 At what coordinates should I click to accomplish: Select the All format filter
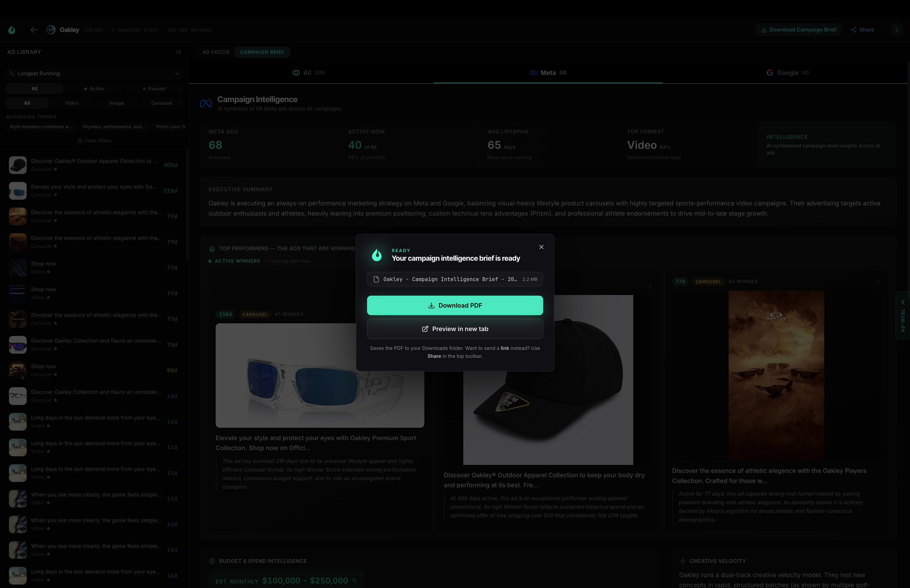pyautogui.click(x=27, y=103)
